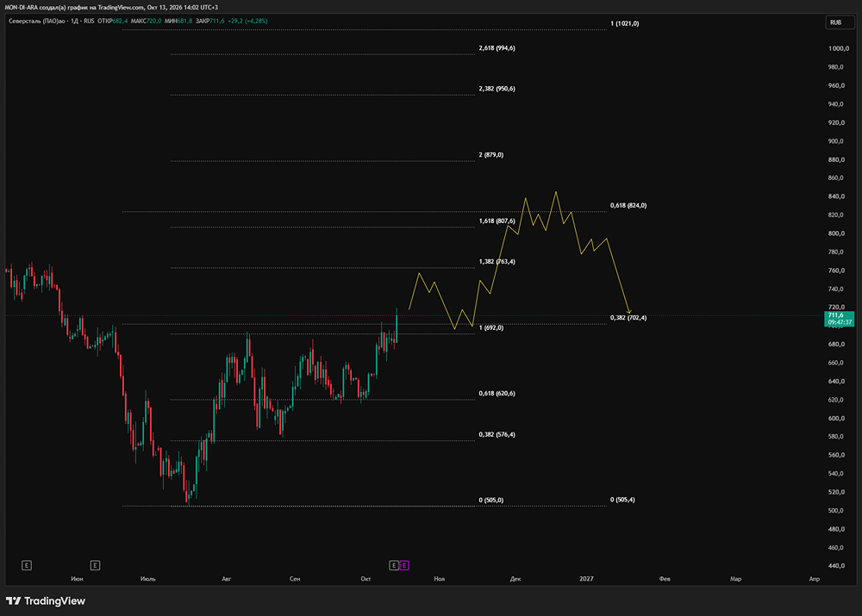Image resolution: width=862 pixels, height=616 pixels.
Task: Click the Авг label on time axis
Action: [x=227, y=579]
